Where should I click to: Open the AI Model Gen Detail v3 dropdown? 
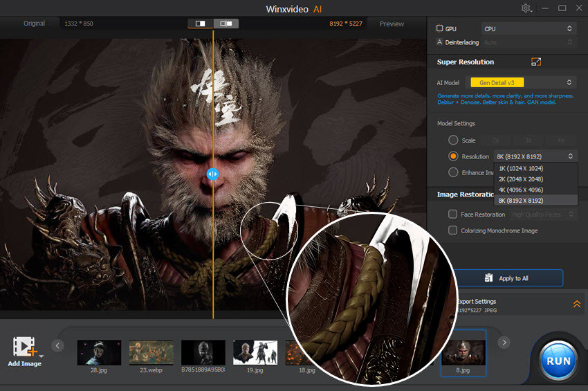(523, 82)
